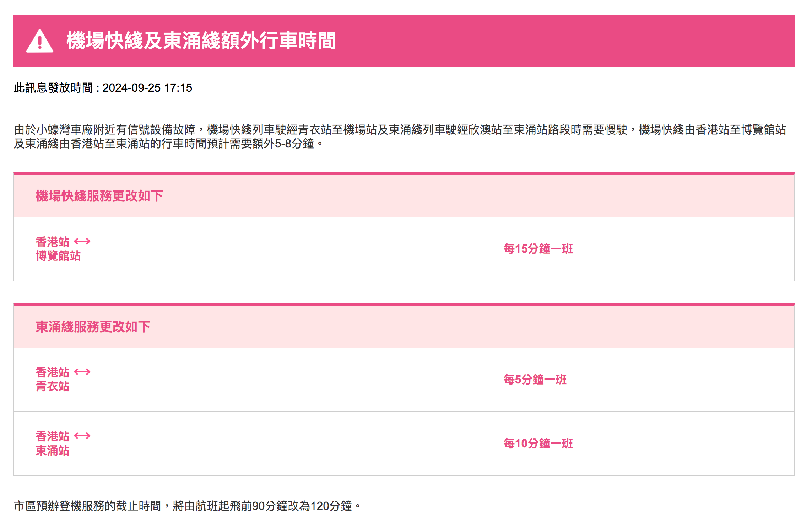Click the timestamp 2024-09-25 17:15
812x516 pixels.
pos(147,88)
